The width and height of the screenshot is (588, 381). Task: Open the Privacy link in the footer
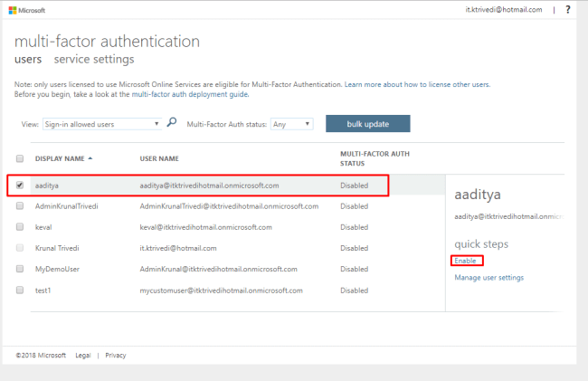click(116, 355)
